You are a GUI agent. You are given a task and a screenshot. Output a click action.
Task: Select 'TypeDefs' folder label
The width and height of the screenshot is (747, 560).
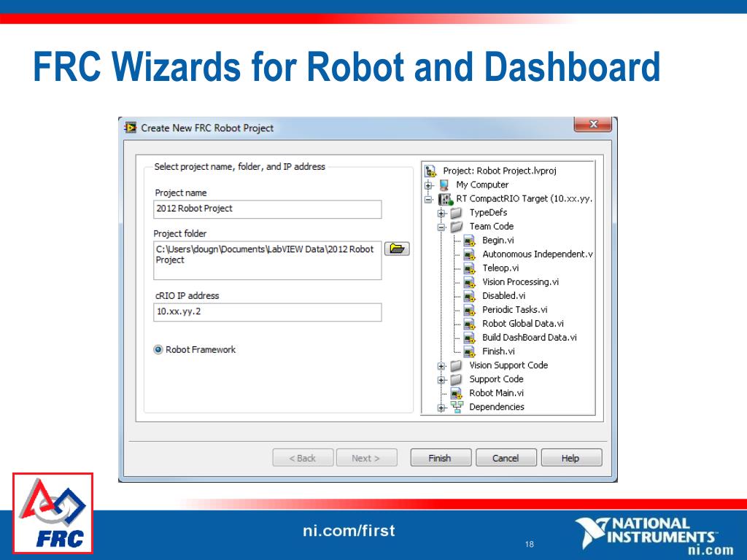(x=488, y=212)
